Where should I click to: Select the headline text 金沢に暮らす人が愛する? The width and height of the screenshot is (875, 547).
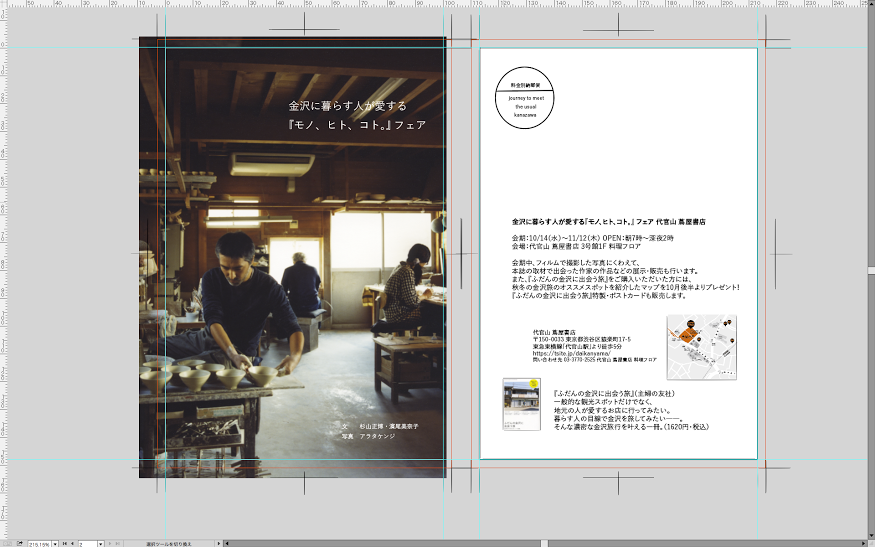coord(348,105)
